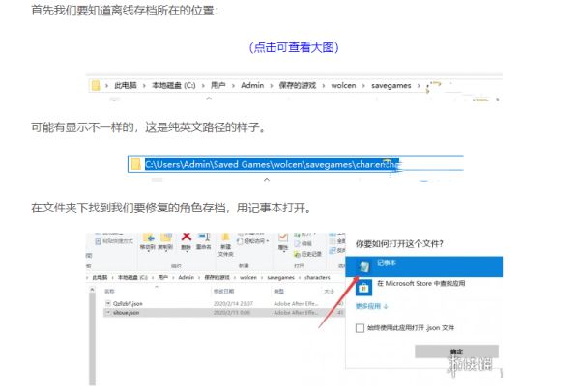Choose 记事本 (Notepad) in open-with dialog
The image size is (580, 392).
tap(424, 266)
